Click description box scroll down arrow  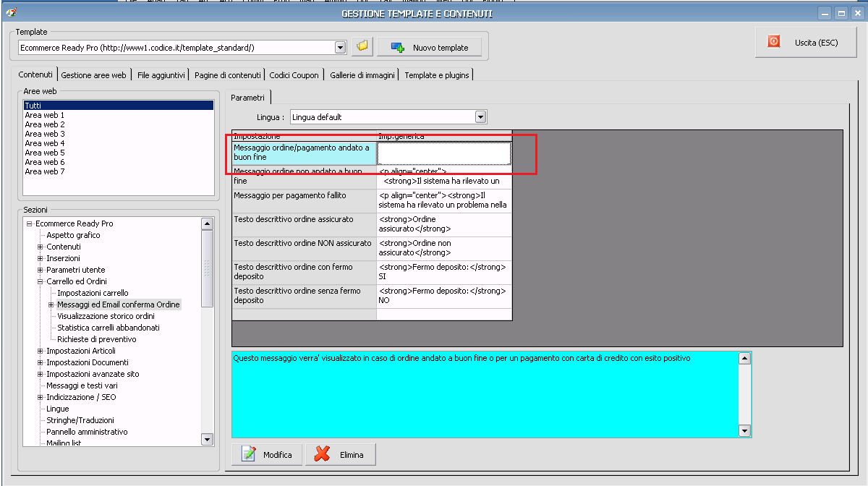pyautogui.click(x=744, y=430)
